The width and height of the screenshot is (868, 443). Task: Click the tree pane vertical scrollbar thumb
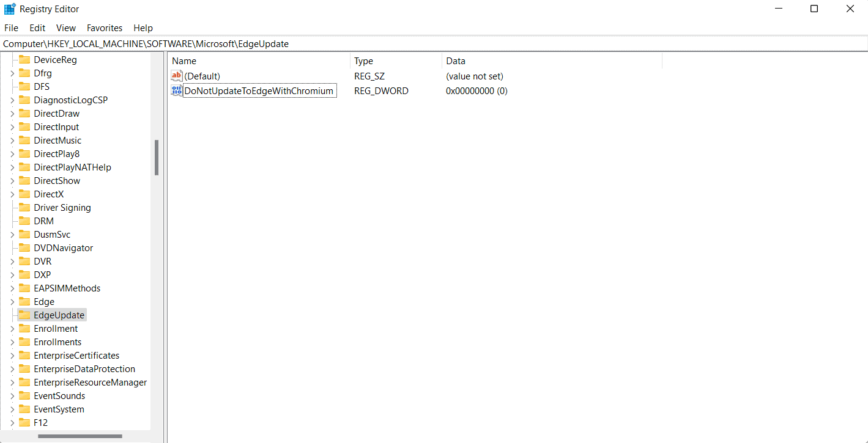157,158
